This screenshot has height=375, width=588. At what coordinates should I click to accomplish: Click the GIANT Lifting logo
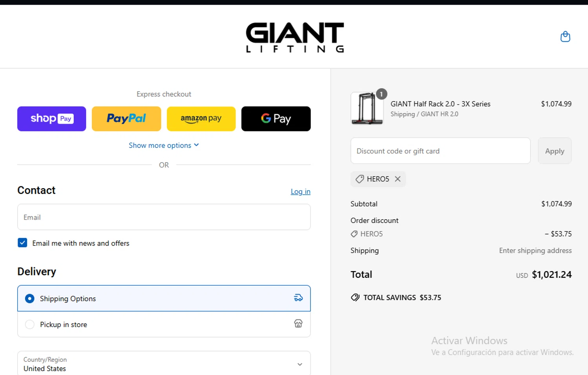(295, 37)
